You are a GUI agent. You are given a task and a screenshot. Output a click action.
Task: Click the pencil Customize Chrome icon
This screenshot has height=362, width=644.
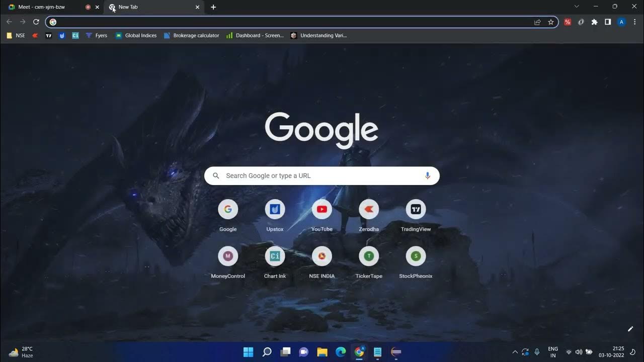click(630, 329)
